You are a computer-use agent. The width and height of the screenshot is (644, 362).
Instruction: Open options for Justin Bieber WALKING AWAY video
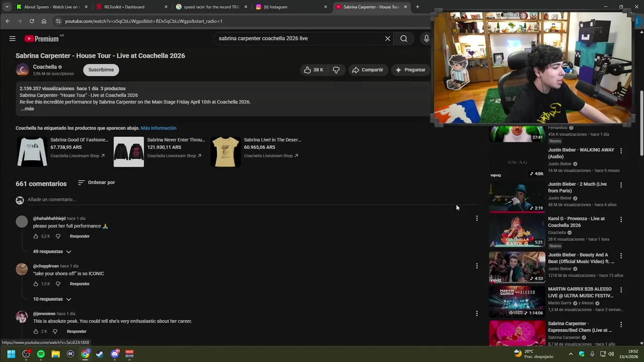621,151
